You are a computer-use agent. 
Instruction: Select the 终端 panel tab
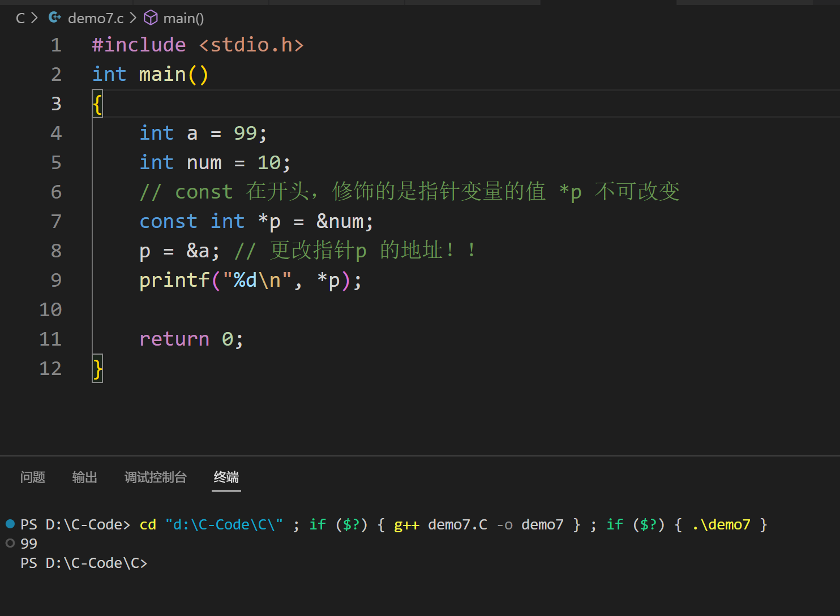click(226, 477)
